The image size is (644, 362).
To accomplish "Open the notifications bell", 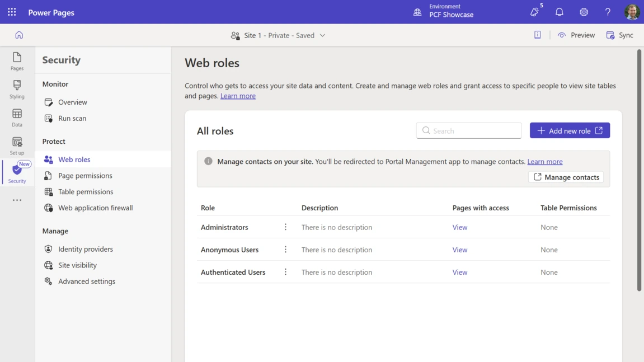I will click(560, 12).
